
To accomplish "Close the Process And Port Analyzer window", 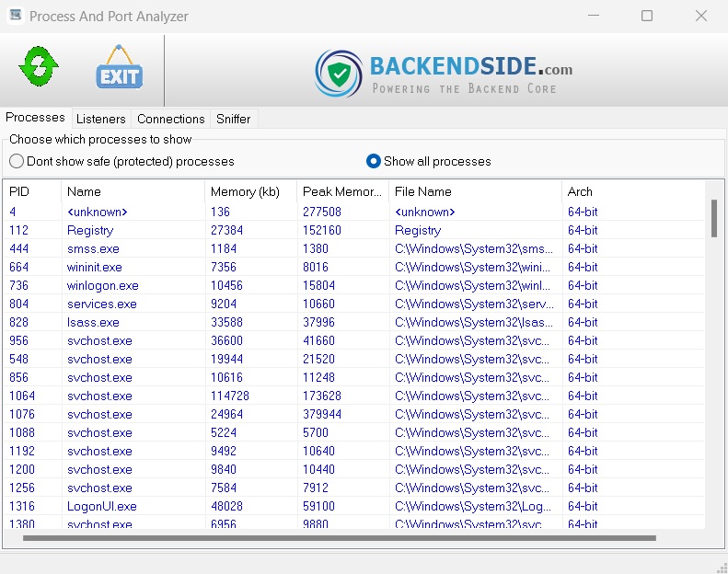I will 701,16.
